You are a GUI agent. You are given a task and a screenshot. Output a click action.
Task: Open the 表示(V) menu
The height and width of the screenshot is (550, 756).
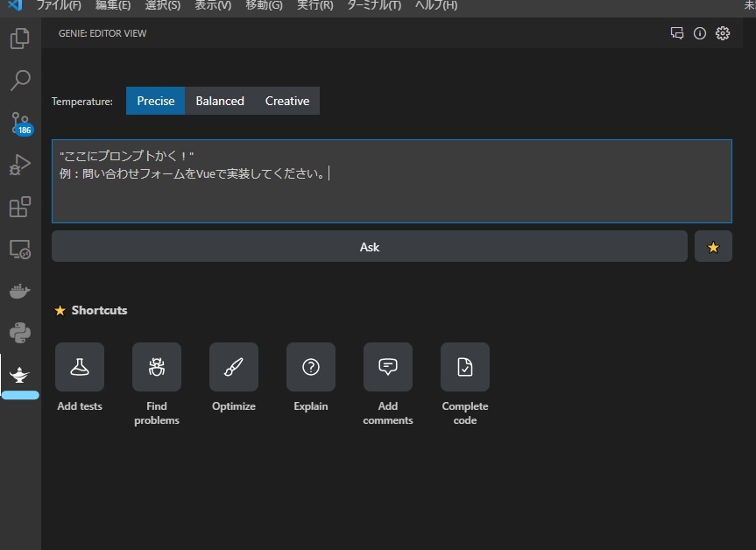213,5
